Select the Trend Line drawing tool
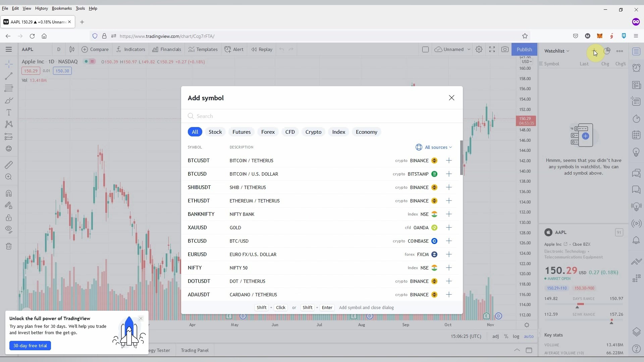 9,76
